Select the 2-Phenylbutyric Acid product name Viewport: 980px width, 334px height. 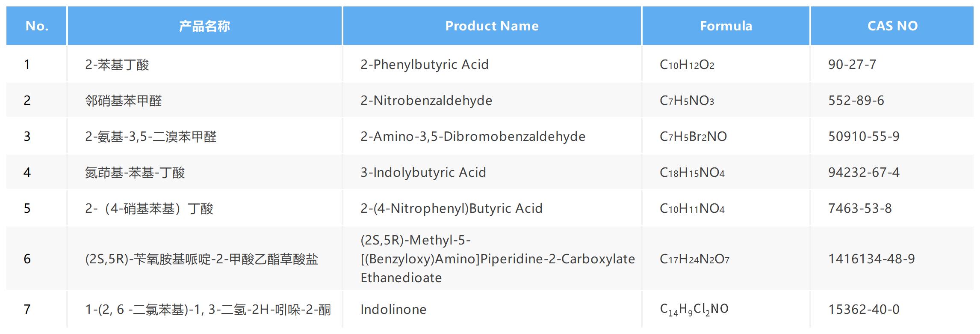(424, 65)
